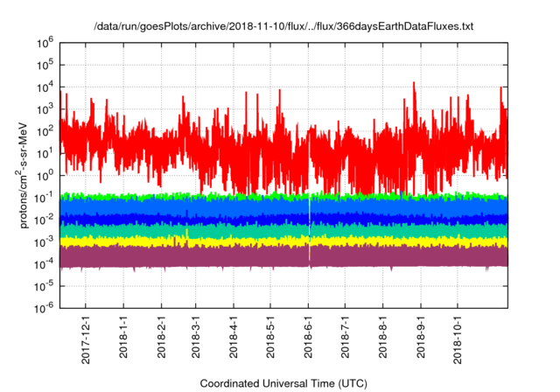
Task: Click the 10^-2 y-axis tick label
Action: pos(44,220)
